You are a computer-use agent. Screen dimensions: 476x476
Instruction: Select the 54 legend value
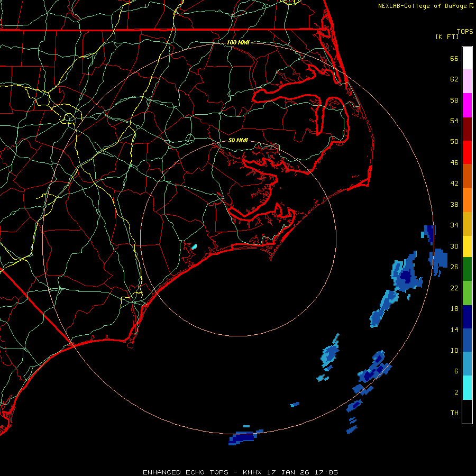(x=454, y=121)
